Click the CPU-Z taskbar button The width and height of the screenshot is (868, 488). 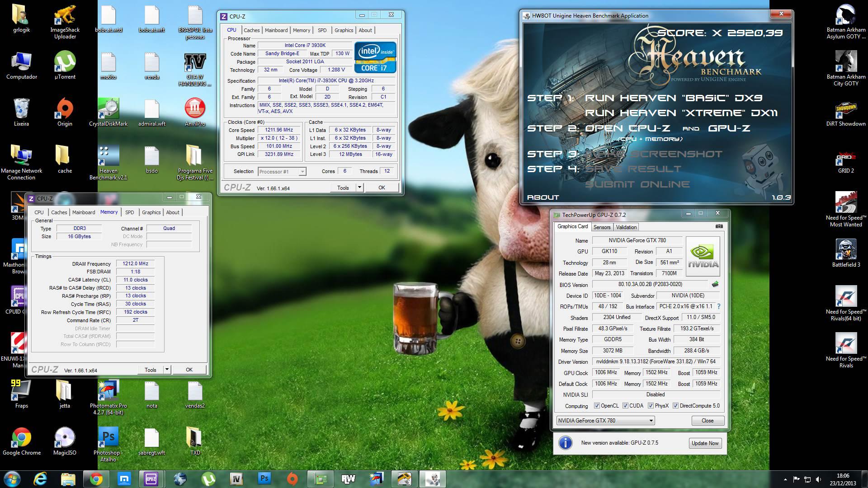tap(151, 479)
